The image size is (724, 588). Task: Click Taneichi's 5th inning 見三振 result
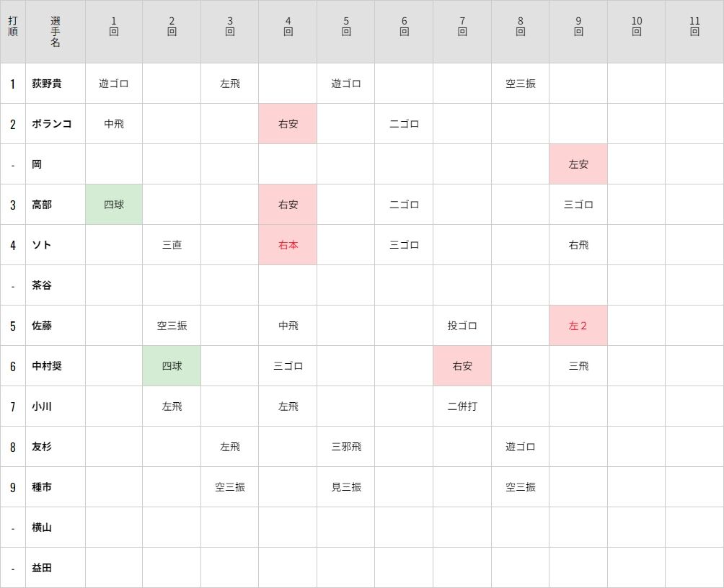[x=346, y=487]
